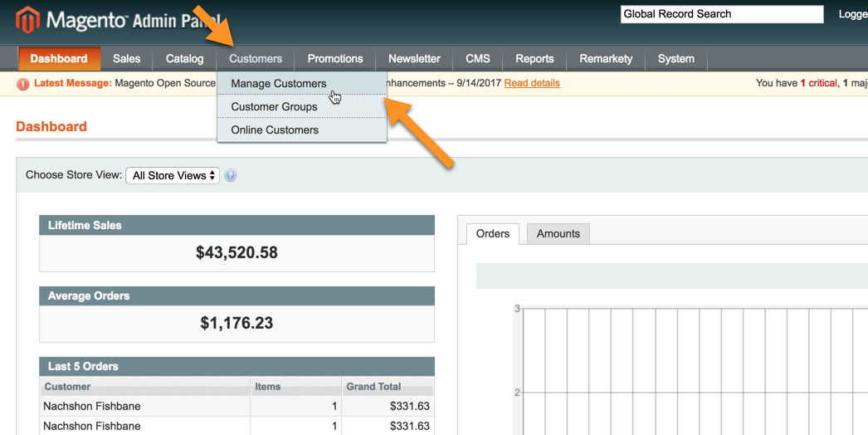Open the CMS menu
The height and width of the screenshot is (435, 868).
478,59
